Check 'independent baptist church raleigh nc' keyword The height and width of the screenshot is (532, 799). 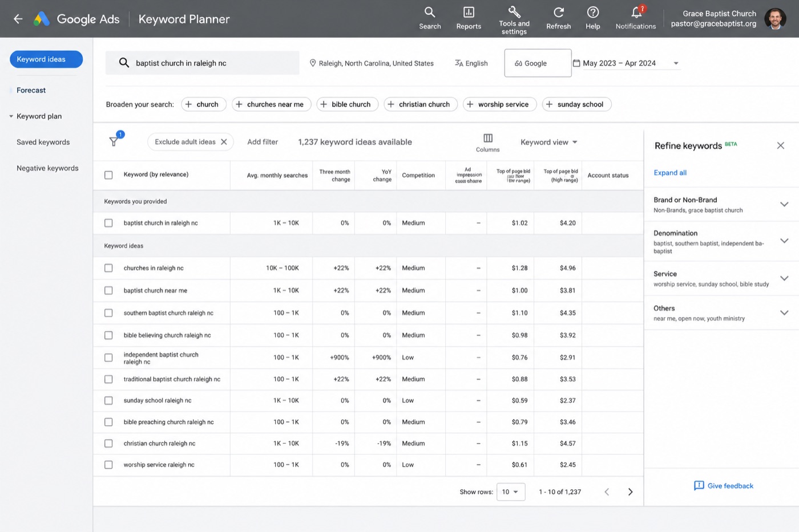(108, 358)
